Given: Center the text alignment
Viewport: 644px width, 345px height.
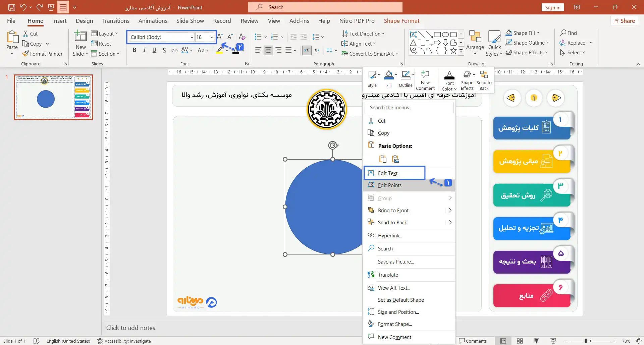Looking at the screenshot, I should click(x=268, y=50).
